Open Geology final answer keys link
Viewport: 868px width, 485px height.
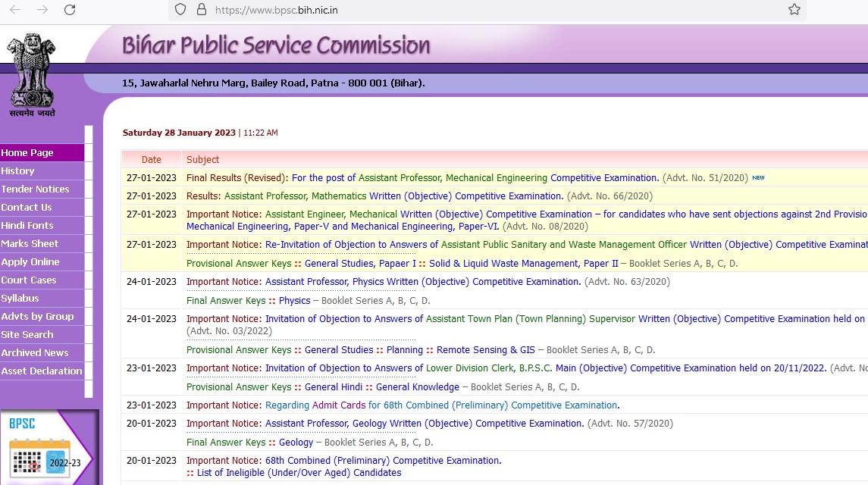(x=296, y=443)
